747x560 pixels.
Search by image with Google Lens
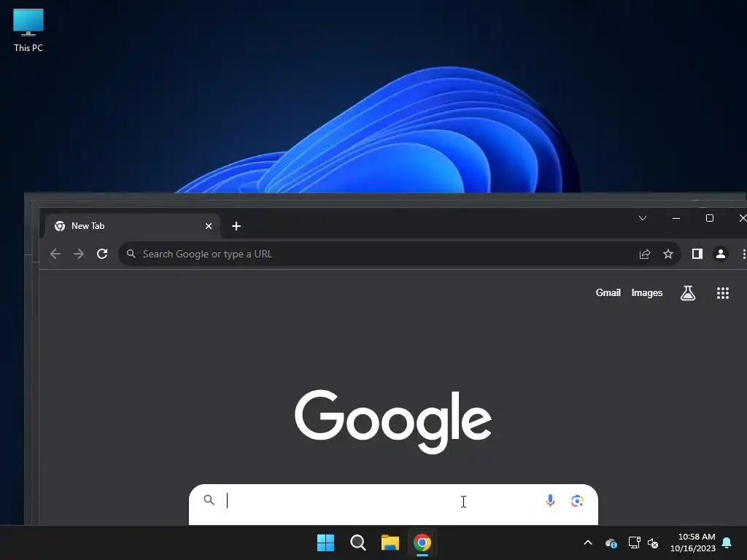[x=577, y=500]
